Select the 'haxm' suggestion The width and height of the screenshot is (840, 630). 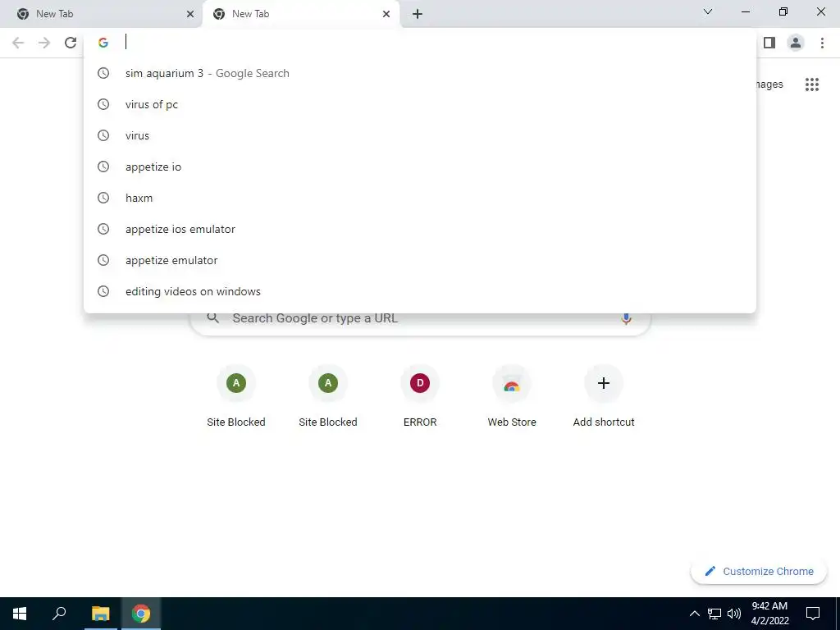point(420,198)
